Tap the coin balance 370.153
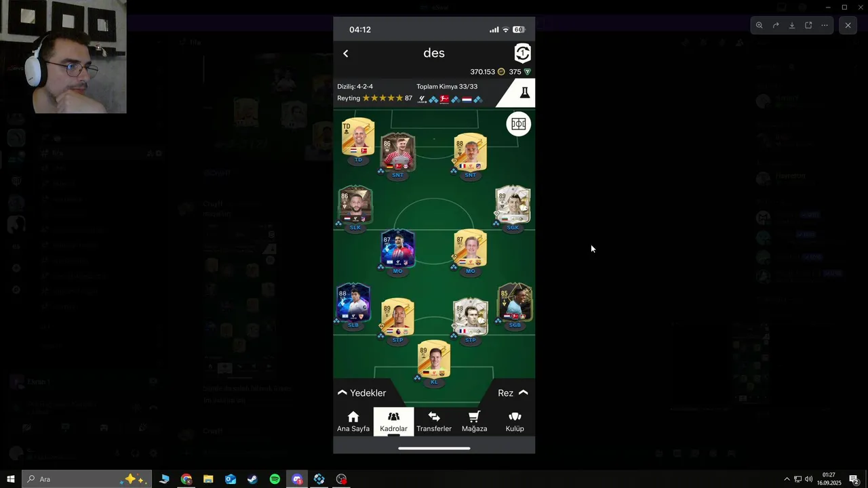 [488, 72]
